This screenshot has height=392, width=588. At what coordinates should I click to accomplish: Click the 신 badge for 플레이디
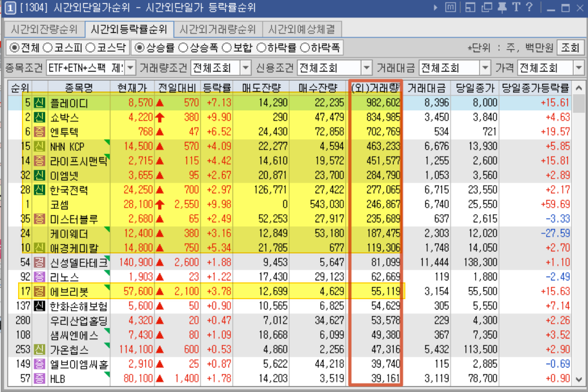click(x=39, y=103)
